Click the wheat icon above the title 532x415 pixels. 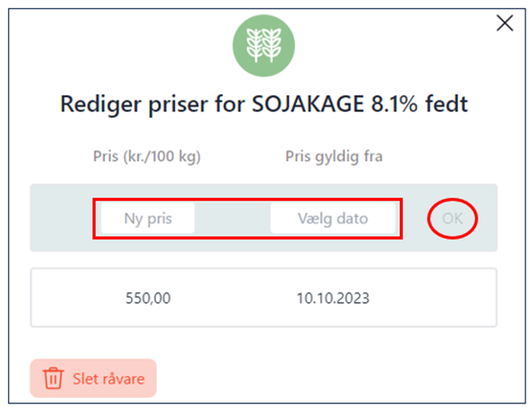click(263, 45)
